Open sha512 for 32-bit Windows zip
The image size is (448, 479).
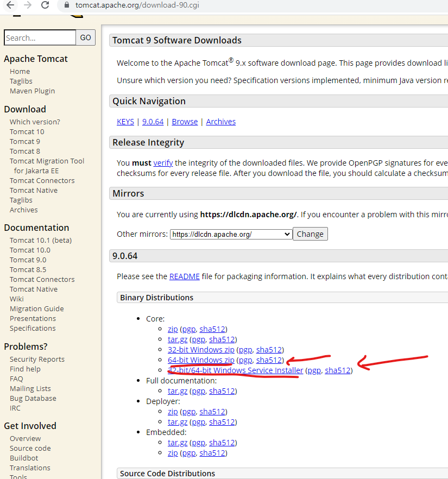click(x=269, y=350)
